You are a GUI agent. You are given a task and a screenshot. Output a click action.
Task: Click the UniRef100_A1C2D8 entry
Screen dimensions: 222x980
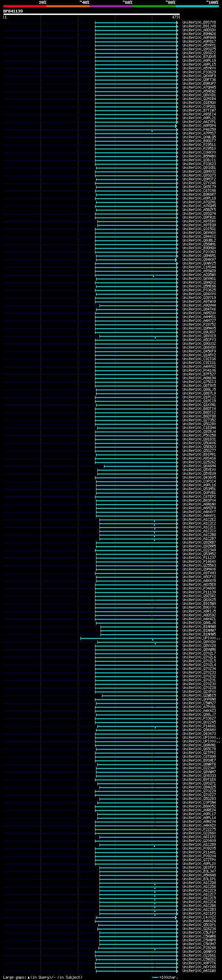tap(199, 883)
